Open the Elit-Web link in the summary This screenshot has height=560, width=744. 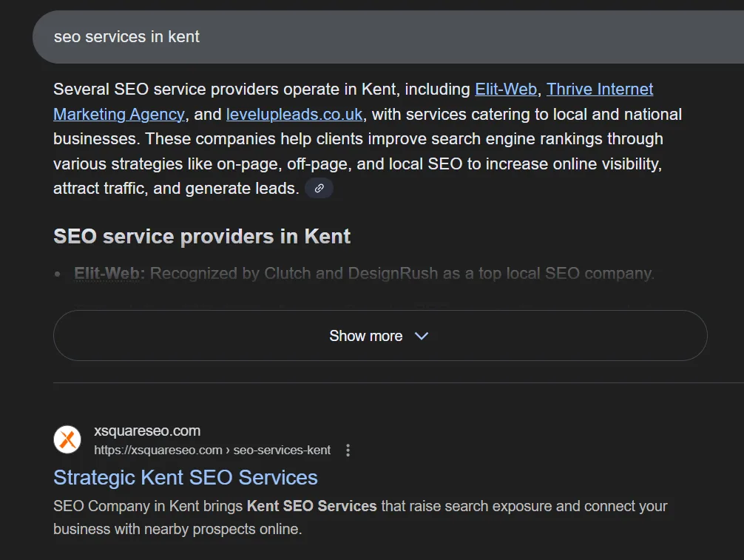pyautogui.click(x=506, y=89)
